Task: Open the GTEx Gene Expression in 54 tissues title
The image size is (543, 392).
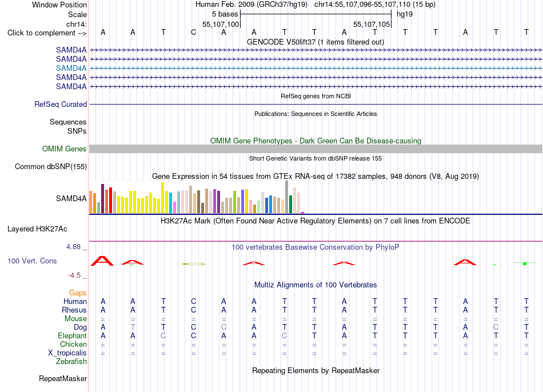Action: tap(316, 176)
